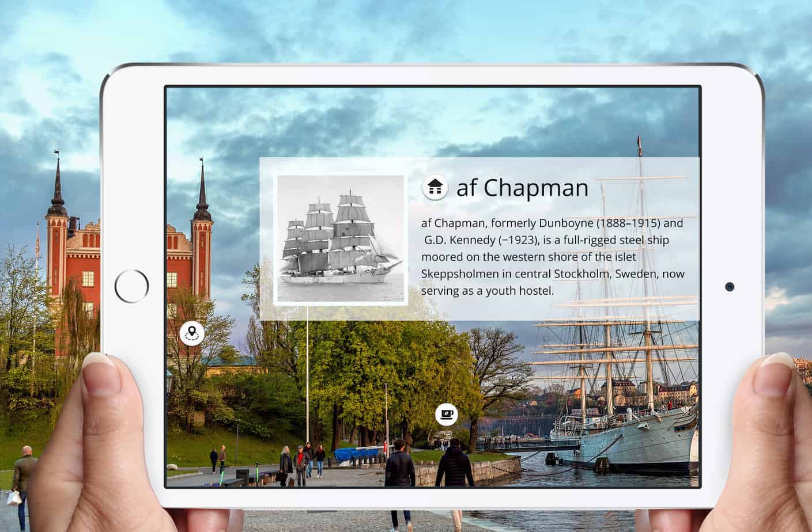Tap the iPad front camera lens
The height and width of the screenshot is (532, 812).
730,286
